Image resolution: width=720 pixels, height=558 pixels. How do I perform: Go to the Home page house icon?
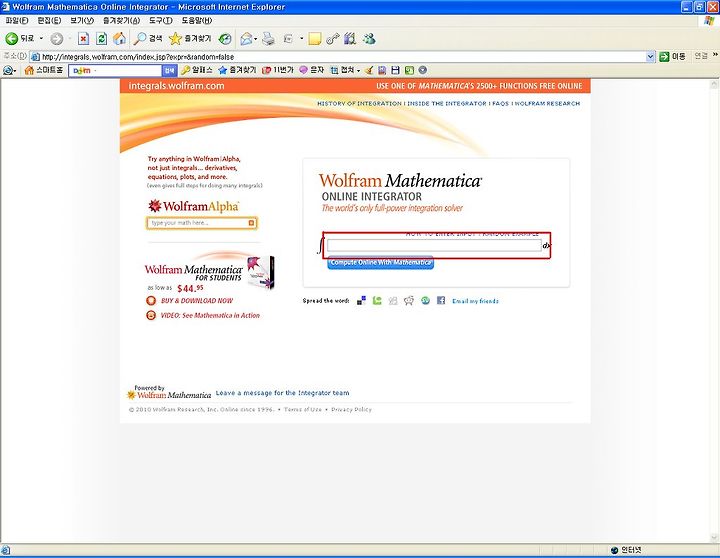click(x=119, y=39)
